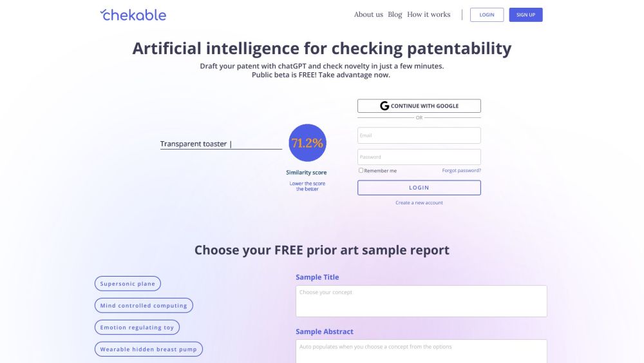This screenshot has height=363, width=644.
Task: Choose the Mind controlled computing sample
Action: coord(144,306)
